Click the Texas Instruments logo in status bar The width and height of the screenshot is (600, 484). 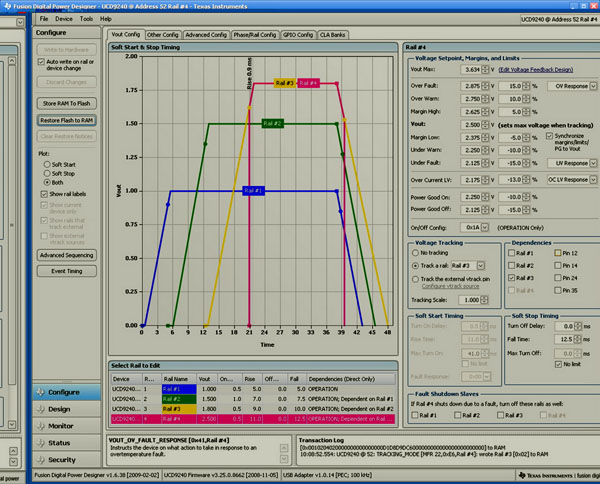522,475
